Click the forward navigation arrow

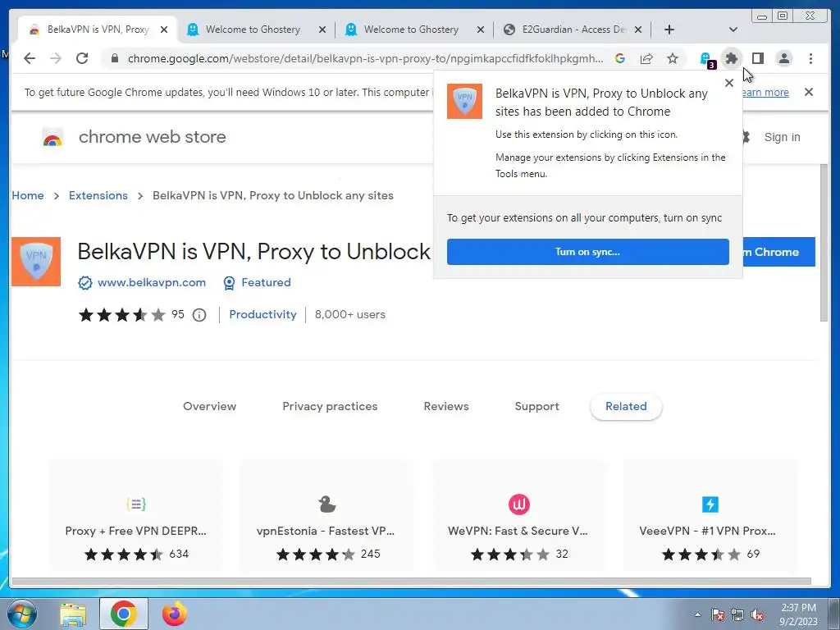[x=56, y=58]
